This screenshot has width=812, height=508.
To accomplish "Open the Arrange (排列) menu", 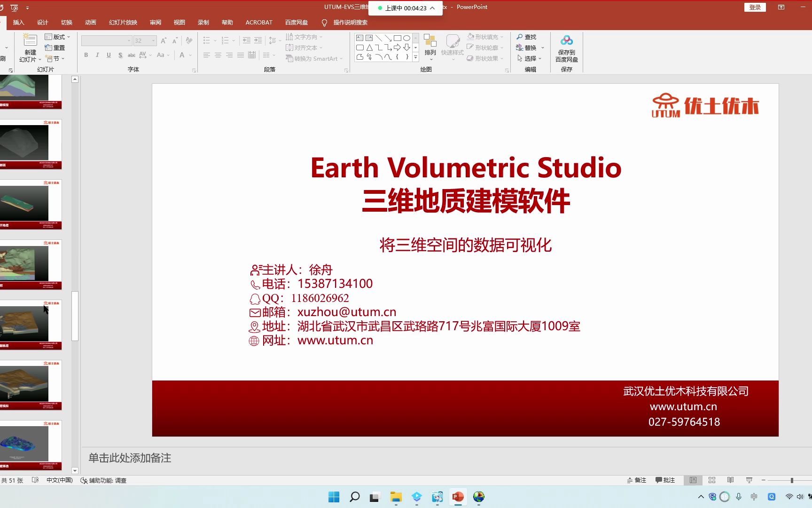I will [430, 47].
